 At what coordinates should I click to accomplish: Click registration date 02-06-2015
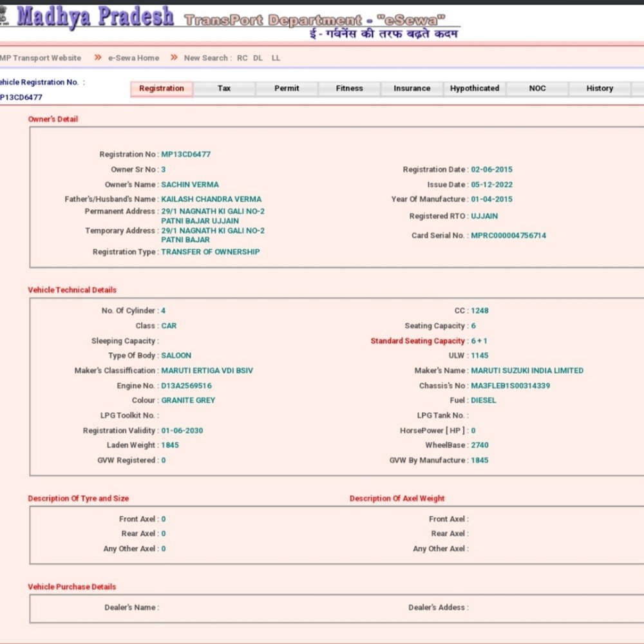491,169
